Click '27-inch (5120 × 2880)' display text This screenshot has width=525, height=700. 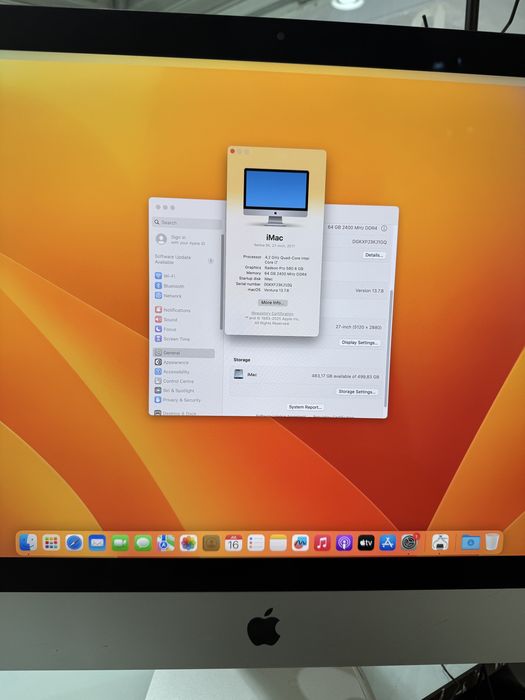(358, 327)
